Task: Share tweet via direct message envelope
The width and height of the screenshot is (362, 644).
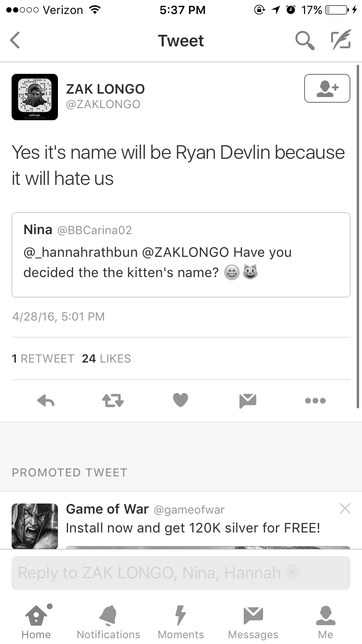Action: click(248, 400)
